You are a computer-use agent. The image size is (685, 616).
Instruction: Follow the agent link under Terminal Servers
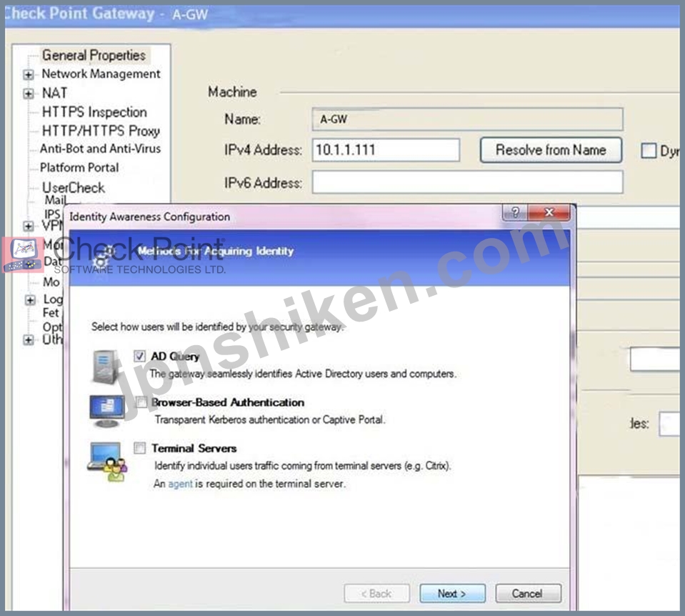coord(180,484)
